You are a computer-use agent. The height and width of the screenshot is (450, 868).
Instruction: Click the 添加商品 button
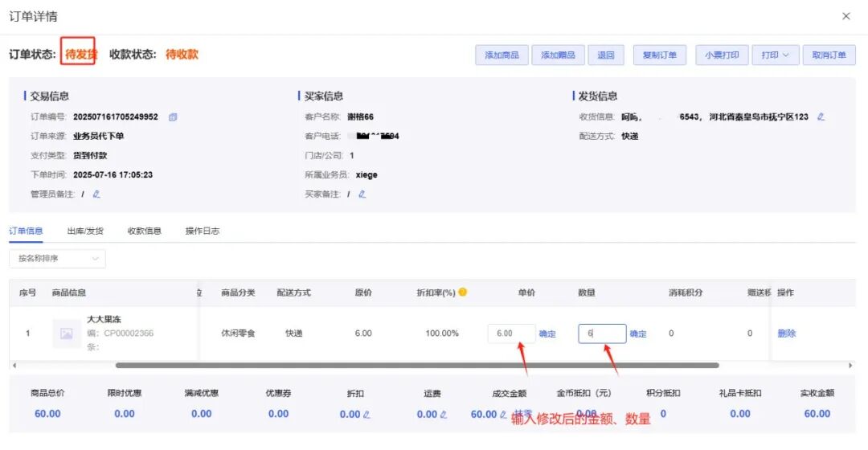pyautogui.click(x=502, y=55)
